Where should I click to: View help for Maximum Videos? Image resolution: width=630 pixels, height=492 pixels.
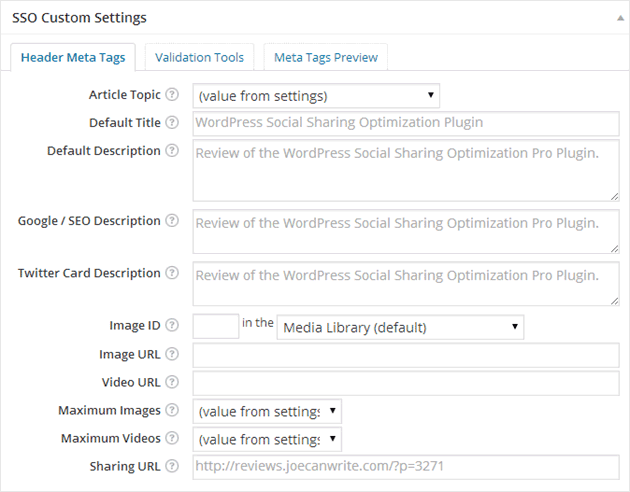(x=172, y=438)
